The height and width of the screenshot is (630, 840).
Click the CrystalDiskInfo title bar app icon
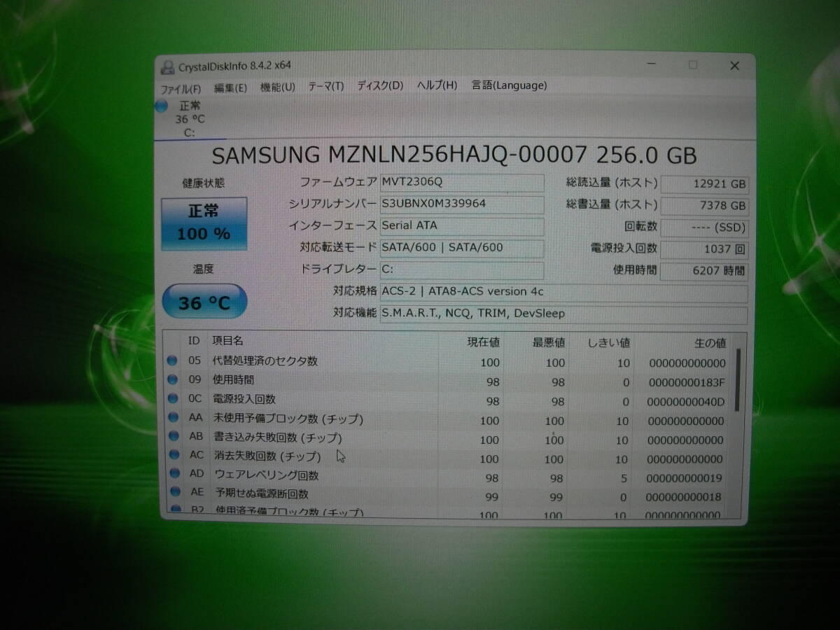tap(167, 67)
